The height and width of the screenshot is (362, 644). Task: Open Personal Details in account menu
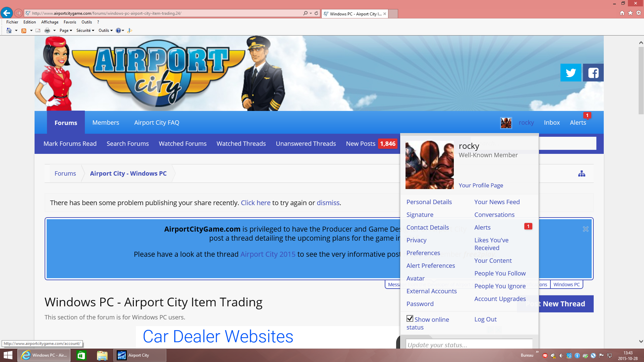point(429,202)
